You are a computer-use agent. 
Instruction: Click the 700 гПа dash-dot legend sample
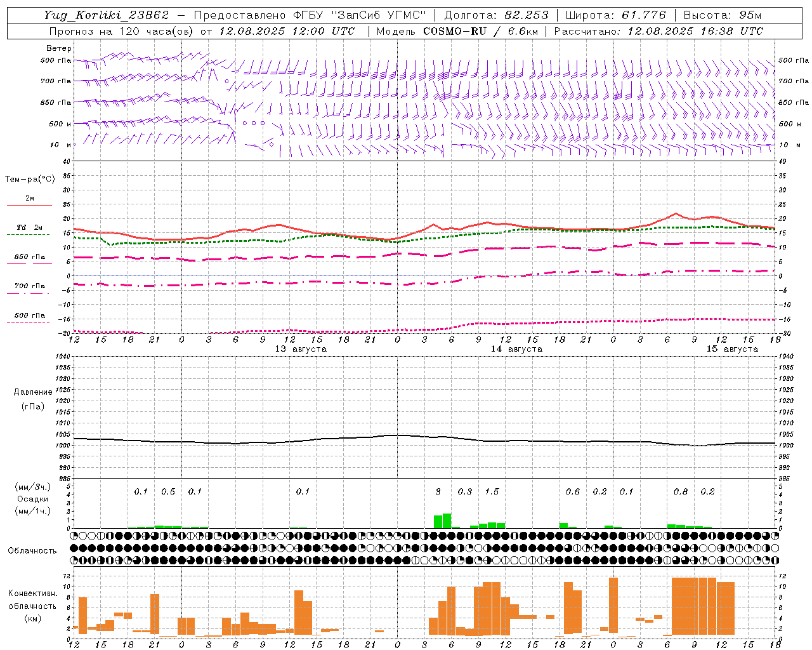click(x=28, y=293)
